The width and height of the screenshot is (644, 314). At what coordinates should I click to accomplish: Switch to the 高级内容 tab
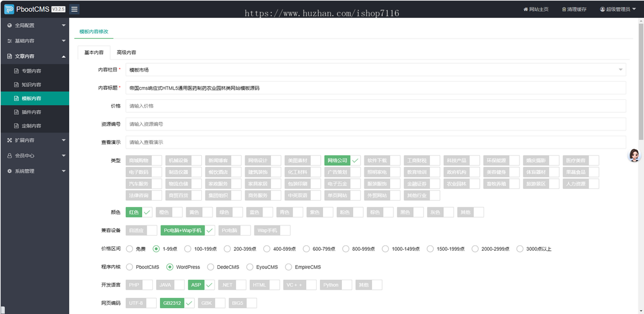point(127,53)
